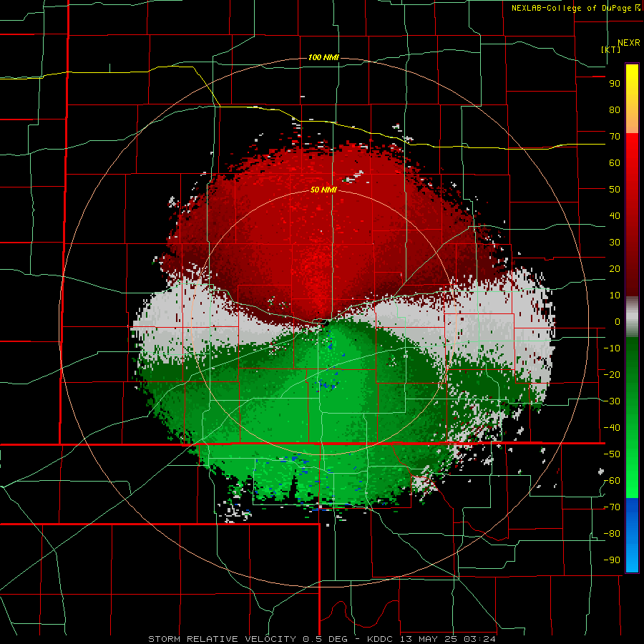Click the 80 value on the velocity scale
Image resolution: width=644 pixels, height=644 pixels.
615,110
